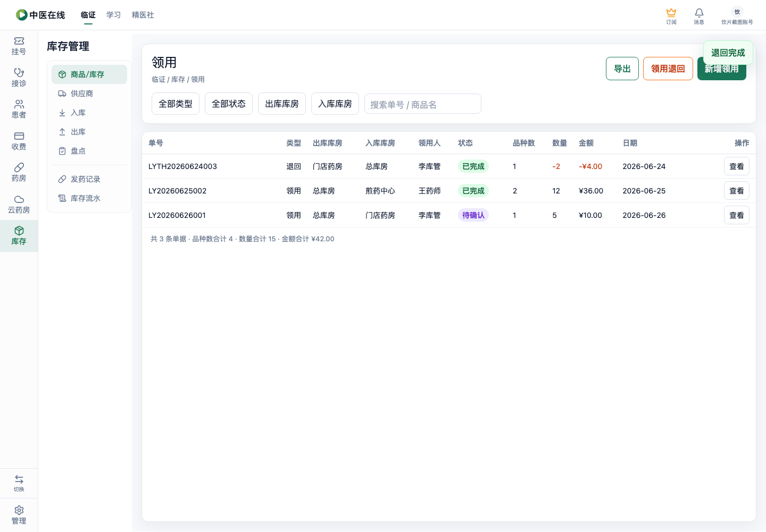Click 已完成 badge in LY20260625002 row

coord(473,191)
